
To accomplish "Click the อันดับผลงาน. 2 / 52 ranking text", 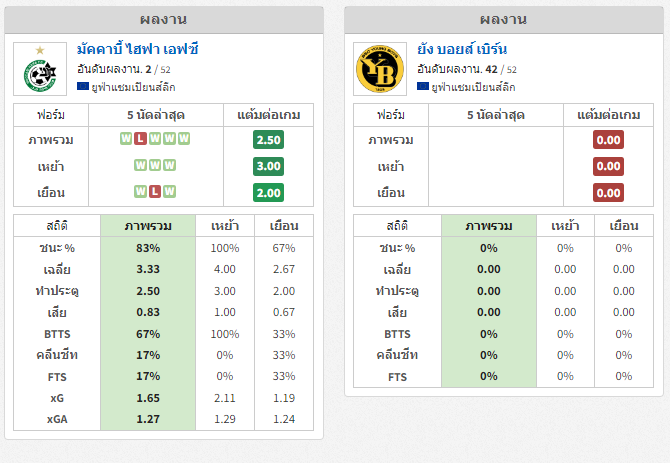I will pyautogui.click(x=124, y=69).
